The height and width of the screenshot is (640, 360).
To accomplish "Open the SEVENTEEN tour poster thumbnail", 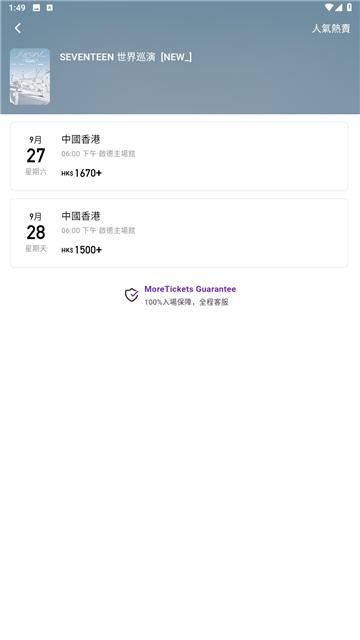I will click(x=30, y=77).
